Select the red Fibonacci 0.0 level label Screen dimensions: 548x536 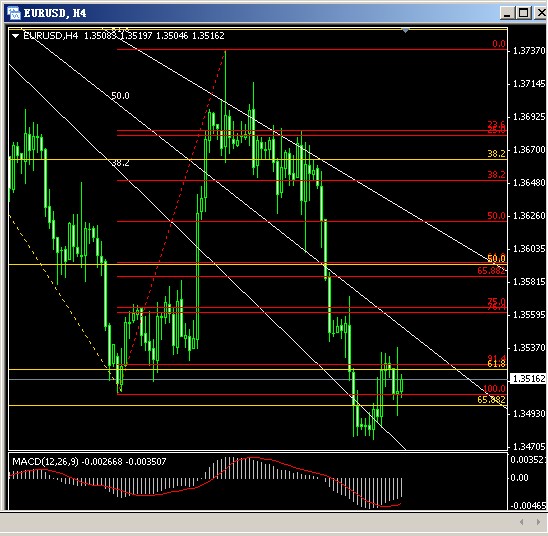coord(499,44)
